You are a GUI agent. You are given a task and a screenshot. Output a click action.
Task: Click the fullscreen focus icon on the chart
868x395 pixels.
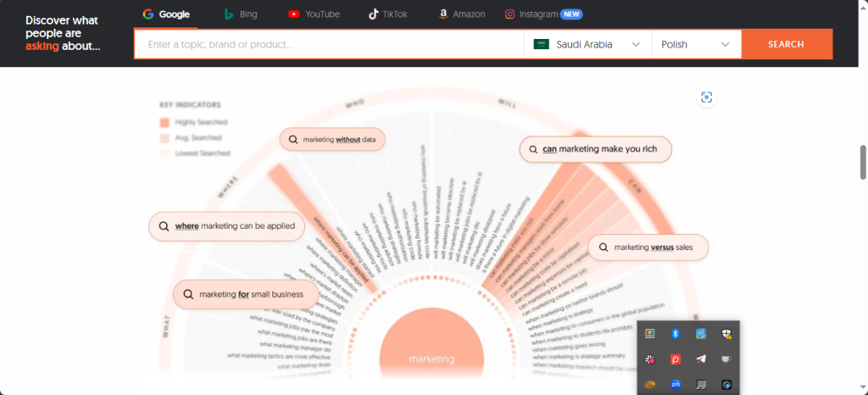point(706,97)
